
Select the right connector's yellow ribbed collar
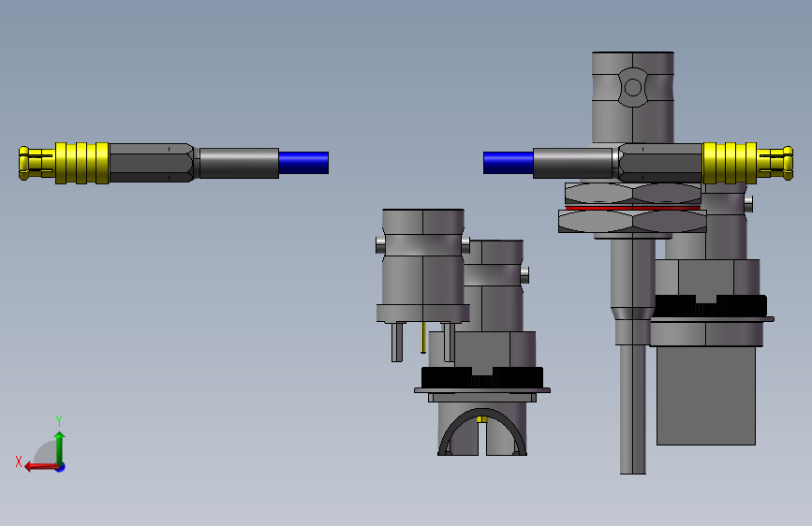point(730,163)
